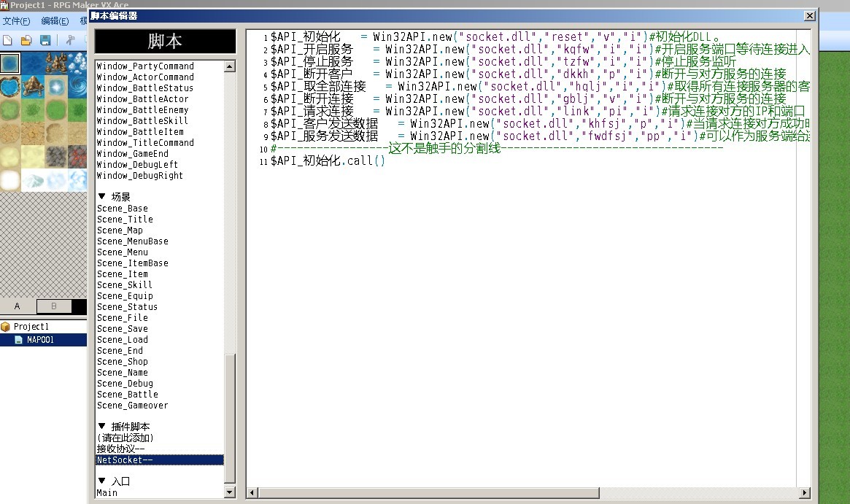Select the Window_DebugRight script

click(x=140, y=176)
